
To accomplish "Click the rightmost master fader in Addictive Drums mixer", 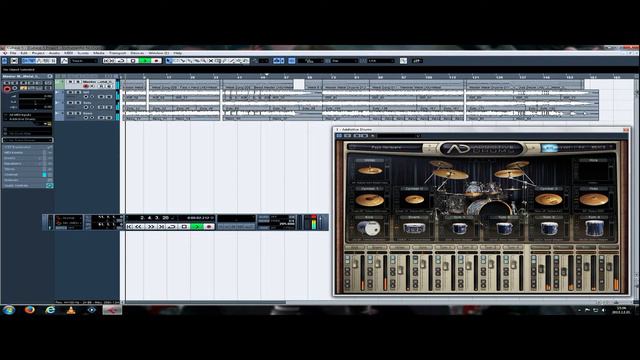I will coord(609,267).
